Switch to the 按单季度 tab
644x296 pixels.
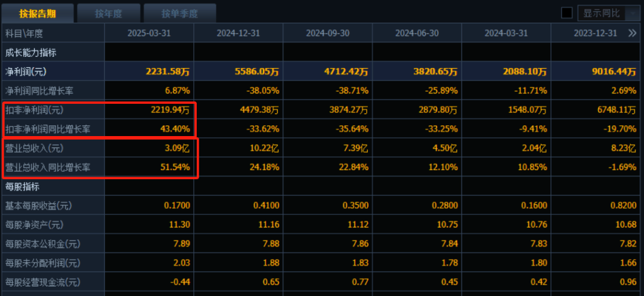click(x=179, y=13)
